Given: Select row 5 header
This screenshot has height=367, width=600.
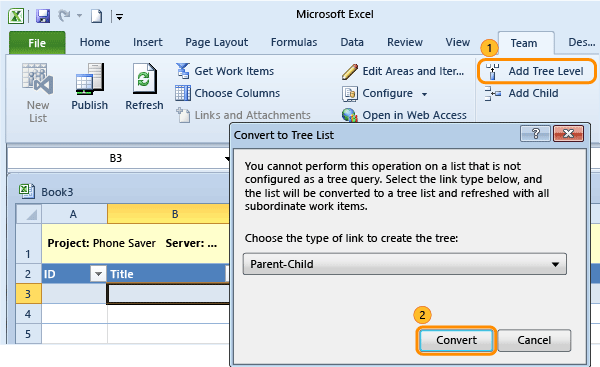Looking at the screenshot, I should click(28, 334).
